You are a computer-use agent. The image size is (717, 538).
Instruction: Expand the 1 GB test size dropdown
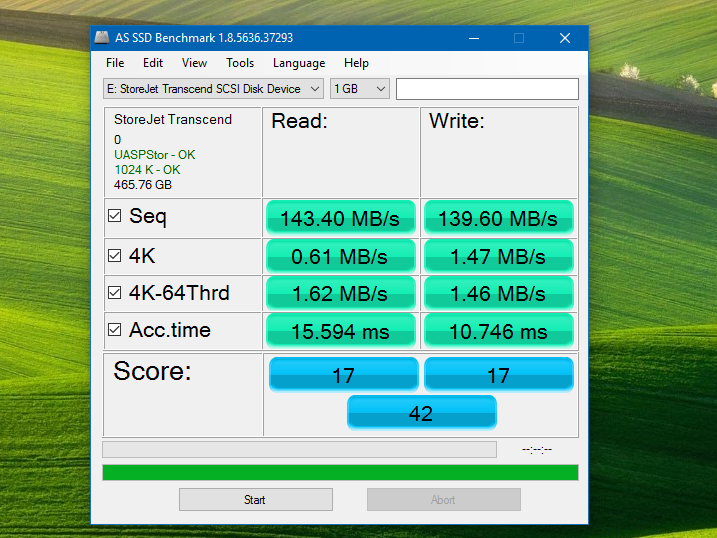360,89
